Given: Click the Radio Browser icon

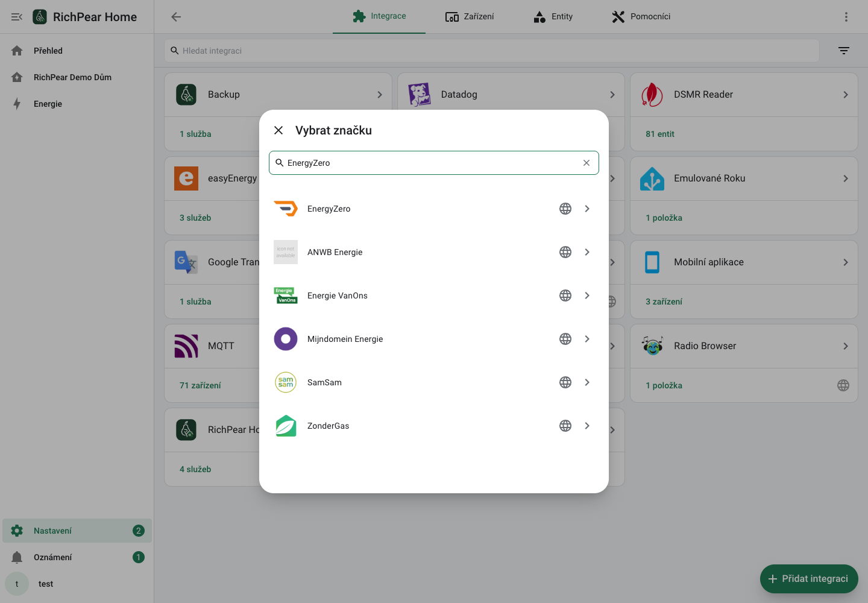Looking at the screenshot, I should (652, 346).
